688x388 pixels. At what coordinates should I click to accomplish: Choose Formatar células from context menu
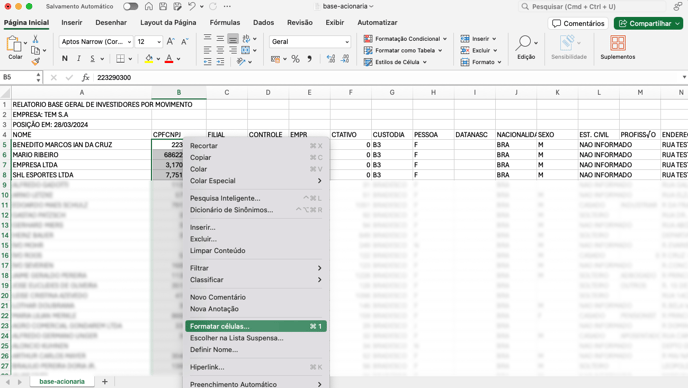tap(256, 326)
